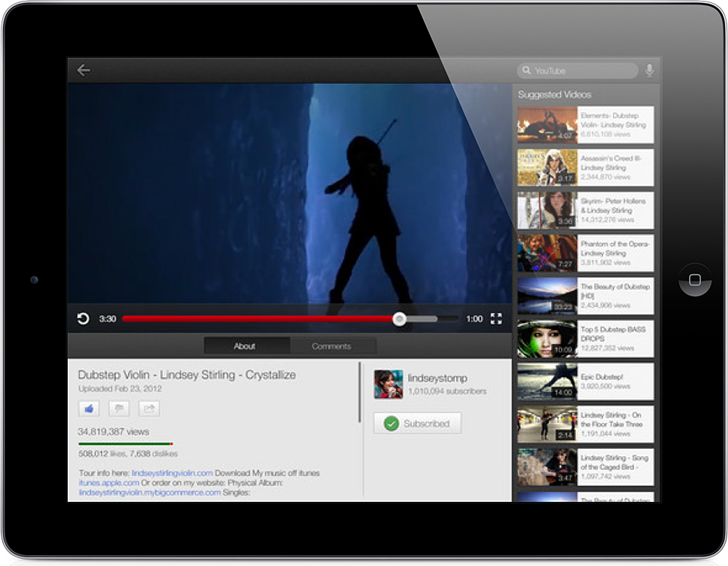
Task: Open Elements- Dubstep Violin suggested video thumbnail
Action: point(547,125)
